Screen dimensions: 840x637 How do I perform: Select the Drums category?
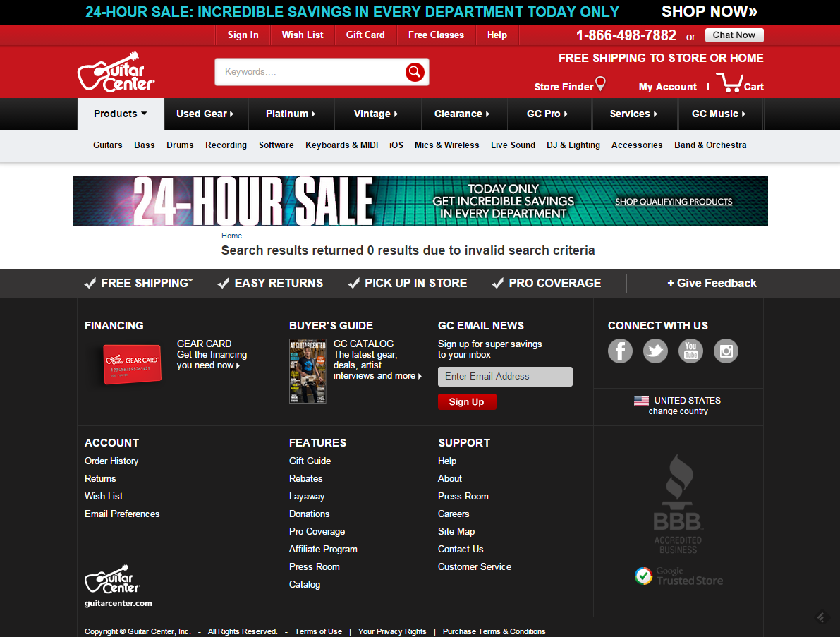click(180, 145)
